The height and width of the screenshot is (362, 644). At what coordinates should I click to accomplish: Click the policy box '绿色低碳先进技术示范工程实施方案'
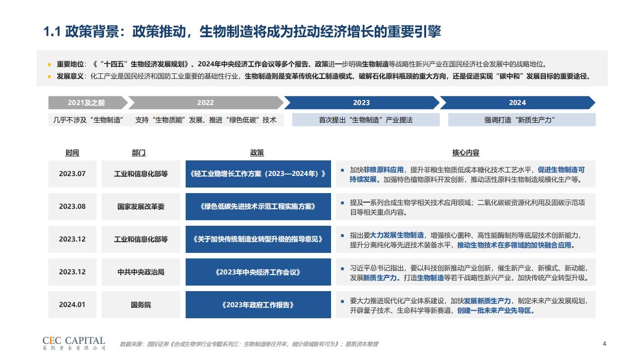pos(258,207)
